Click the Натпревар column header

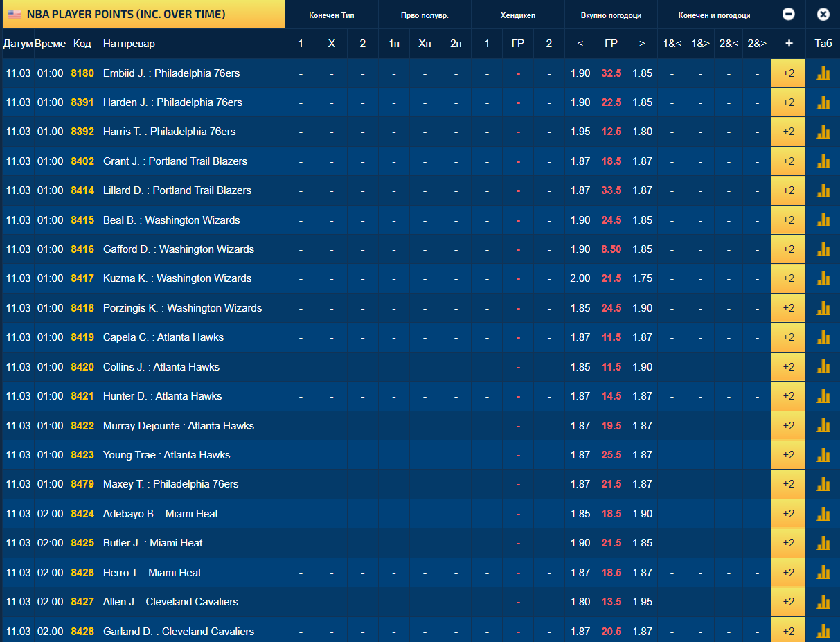[129, 44]
